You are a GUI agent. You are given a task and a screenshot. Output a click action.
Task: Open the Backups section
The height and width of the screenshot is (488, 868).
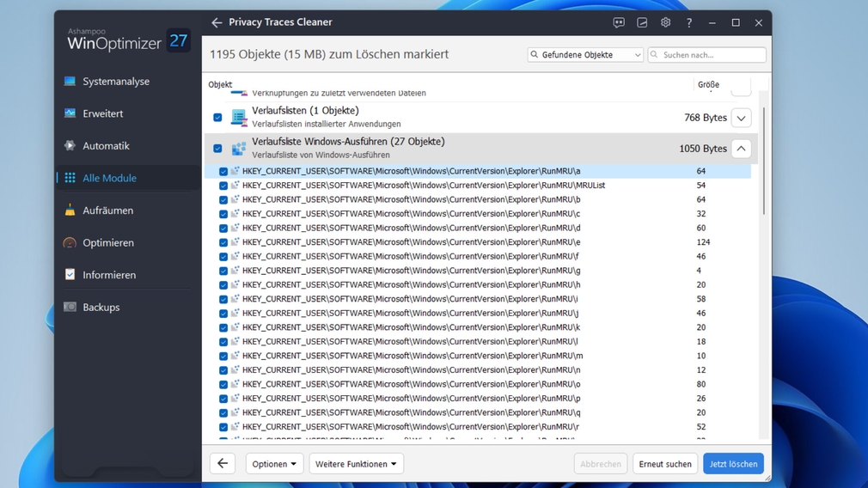[128, 307]
